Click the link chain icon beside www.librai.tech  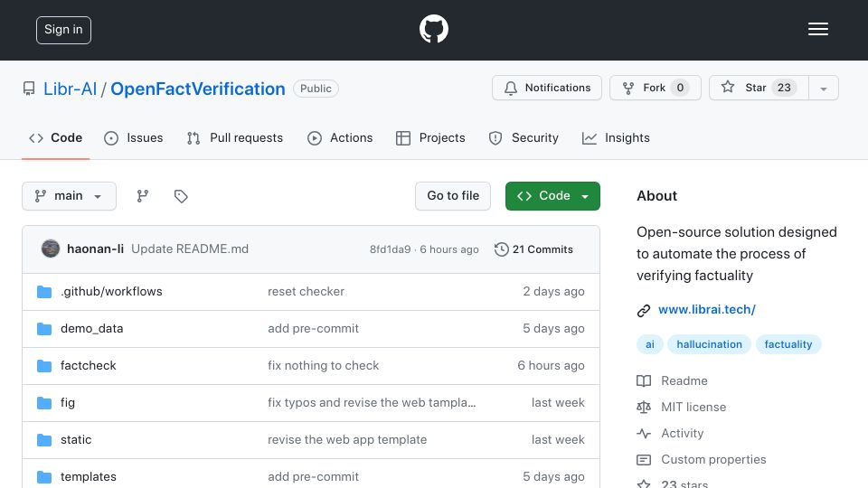643,310
